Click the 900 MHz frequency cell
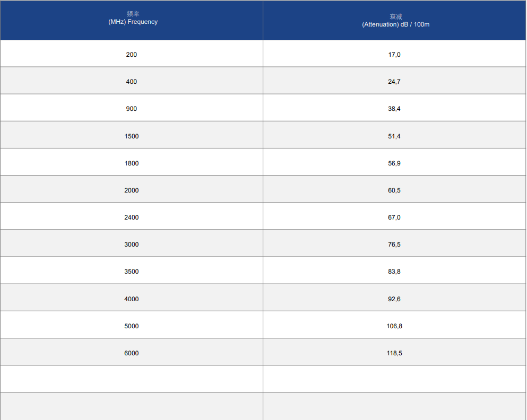 click(x=132, y=108)
